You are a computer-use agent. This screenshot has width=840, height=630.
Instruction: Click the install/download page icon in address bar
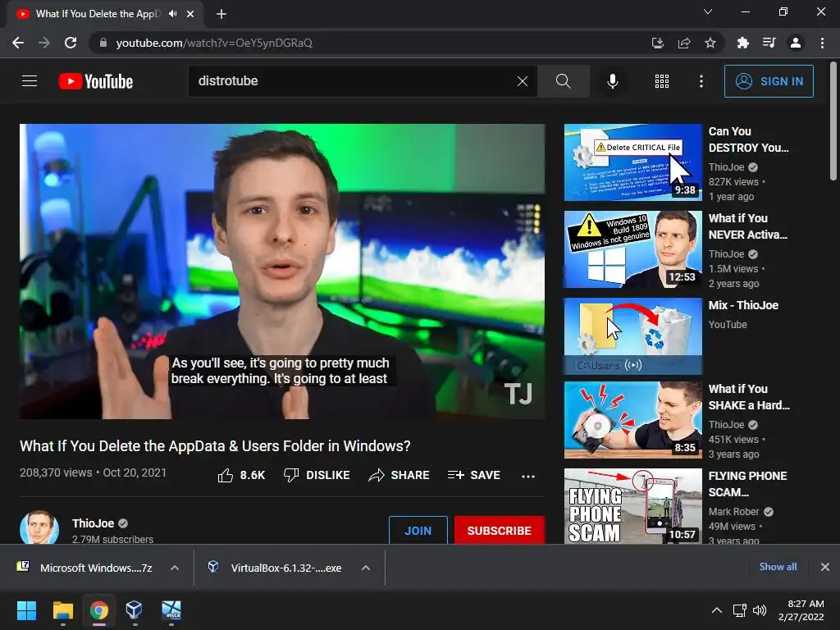click(x=657, y=43)
